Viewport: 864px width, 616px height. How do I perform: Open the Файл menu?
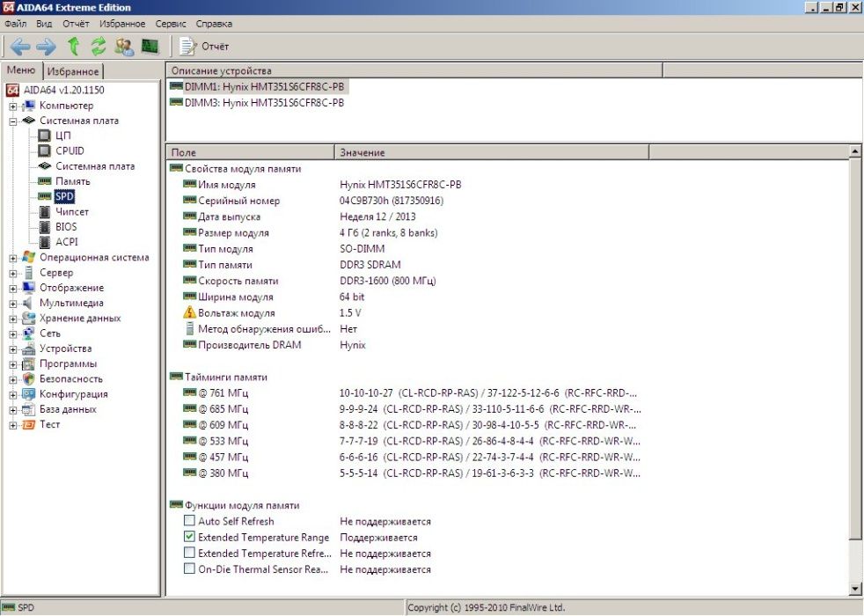[16, 24]
